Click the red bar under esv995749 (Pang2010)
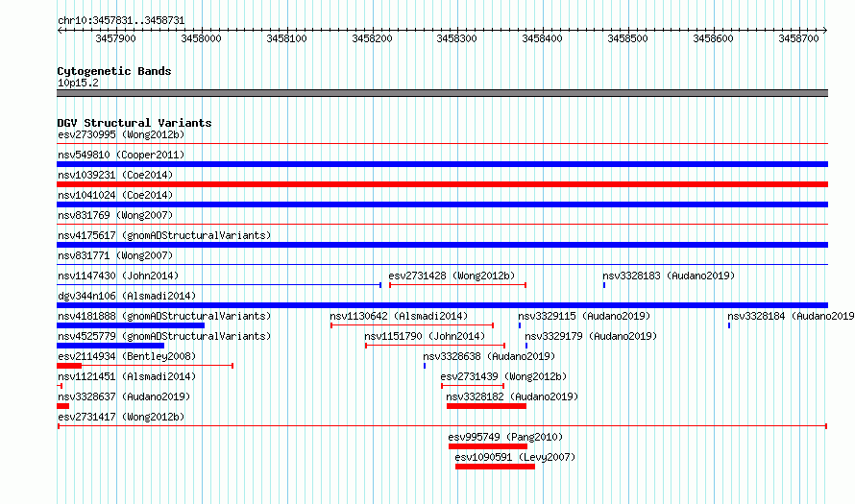This screenshot has height=504, width=855. (488, 446)
